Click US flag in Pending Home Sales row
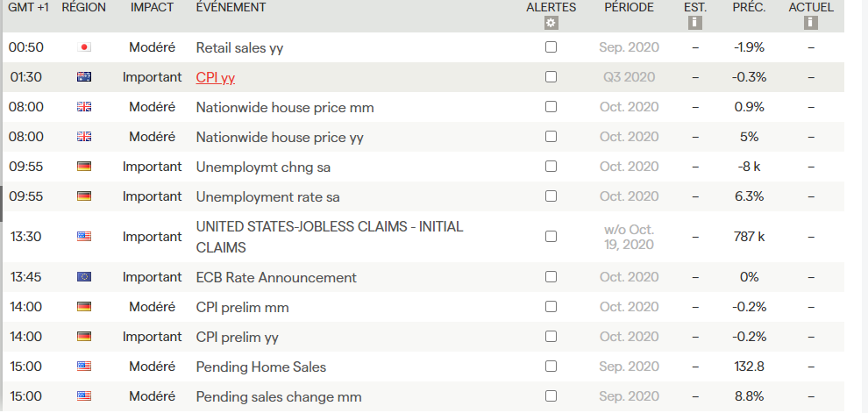This screenshot has width=868, height=413. pyautogui.click(x=84, y=367)
